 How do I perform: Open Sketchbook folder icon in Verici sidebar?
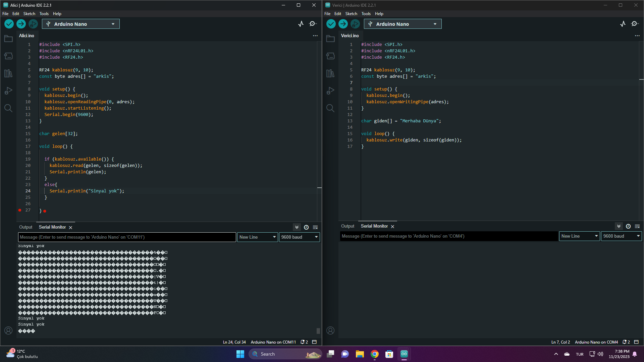tap(330, 39)
